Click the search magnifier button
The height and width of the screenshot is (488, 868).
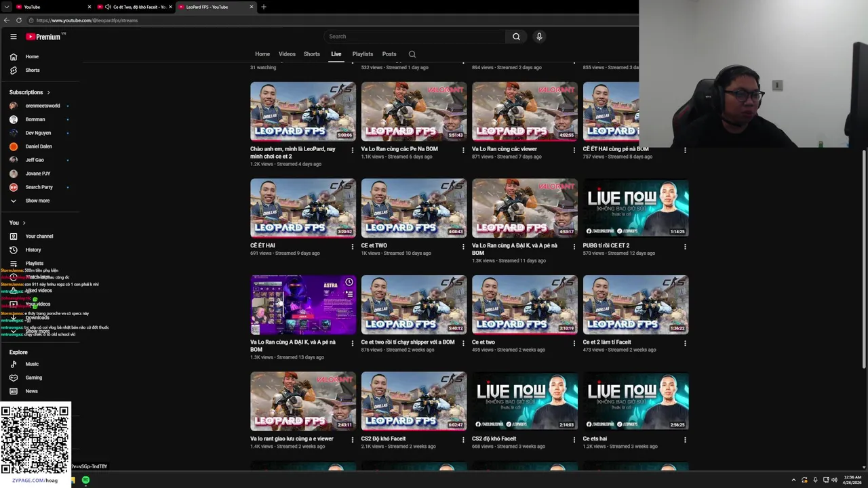(x=516, y=37)
